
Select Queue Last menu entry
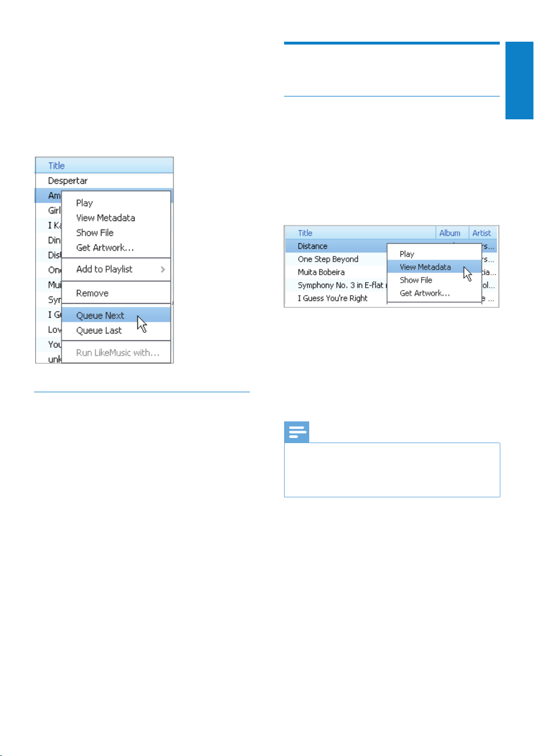116,330
